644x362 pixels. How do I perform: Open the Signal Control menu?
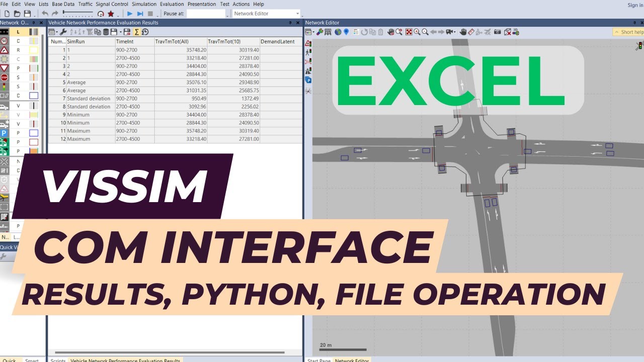click(112, 4)
